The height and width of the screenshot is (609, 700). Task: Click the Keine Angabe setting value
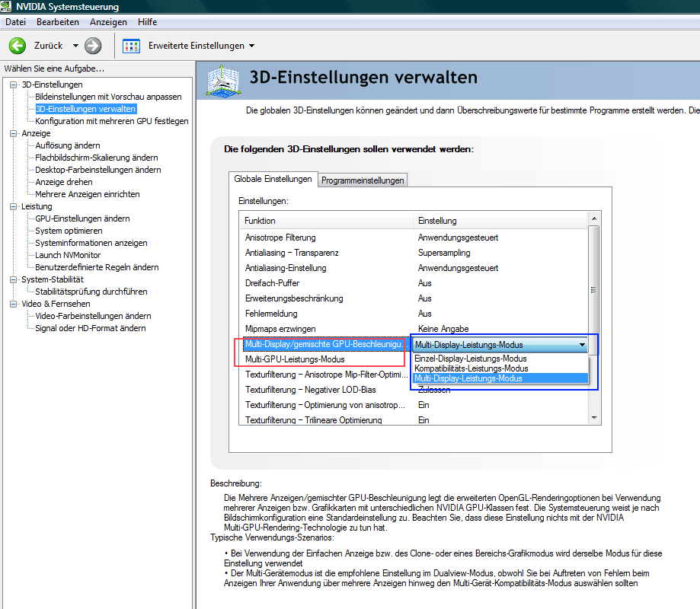443,329
